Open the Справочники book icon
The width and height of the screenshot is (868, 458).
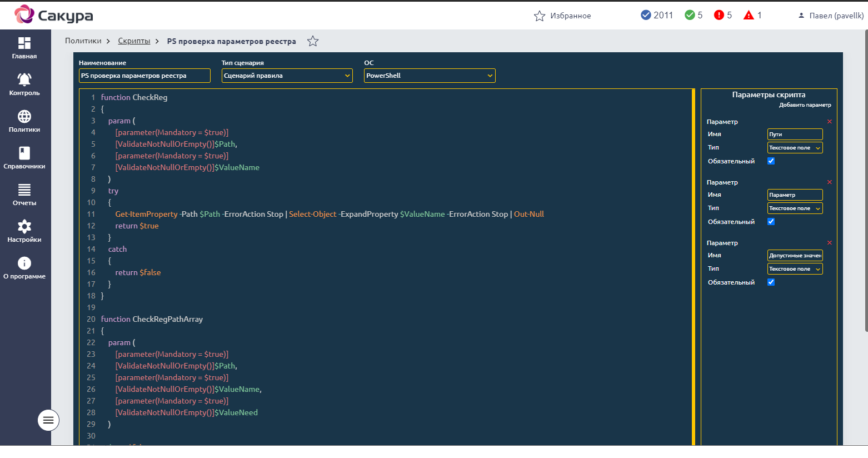(24, 153)
